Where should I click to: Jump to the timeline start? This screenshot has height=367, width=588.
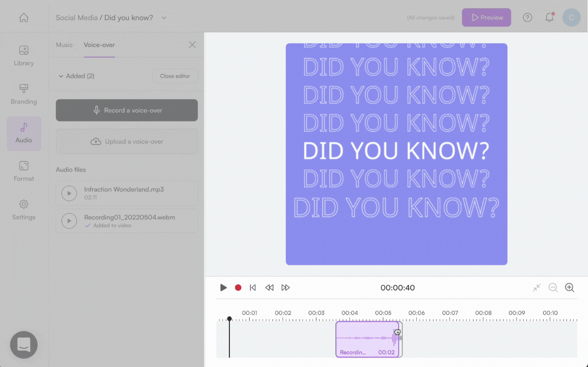pos(253,287)
